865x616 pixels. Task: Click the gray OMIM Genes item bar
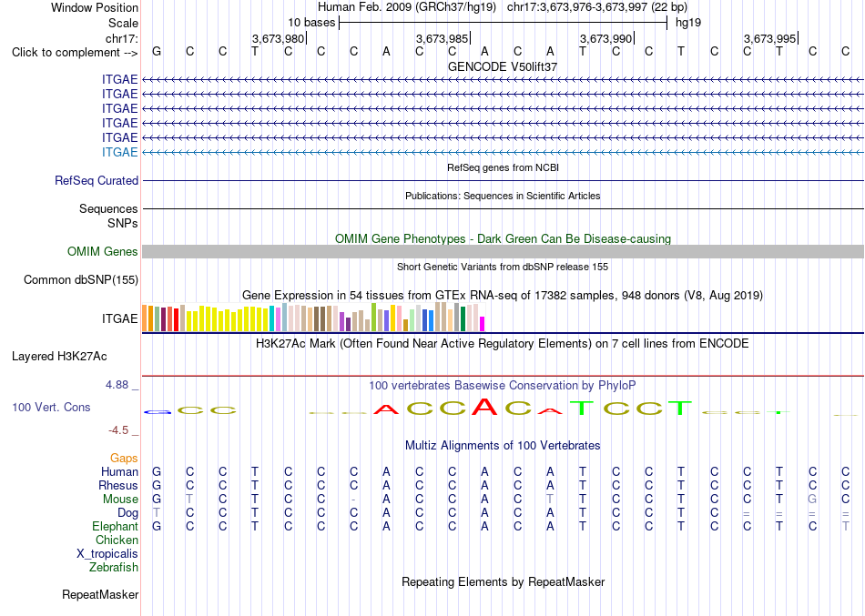coord(503,251)
